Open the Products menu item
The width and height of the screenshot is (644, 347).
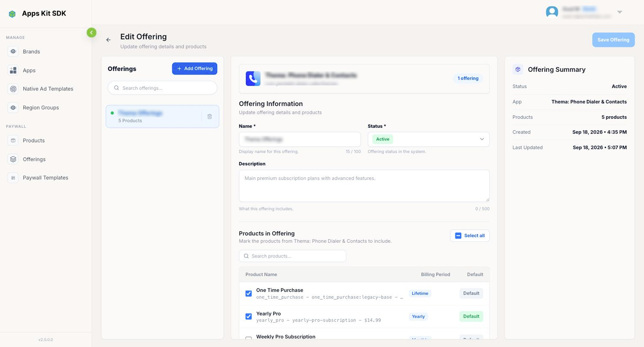(x=34, y=140)
